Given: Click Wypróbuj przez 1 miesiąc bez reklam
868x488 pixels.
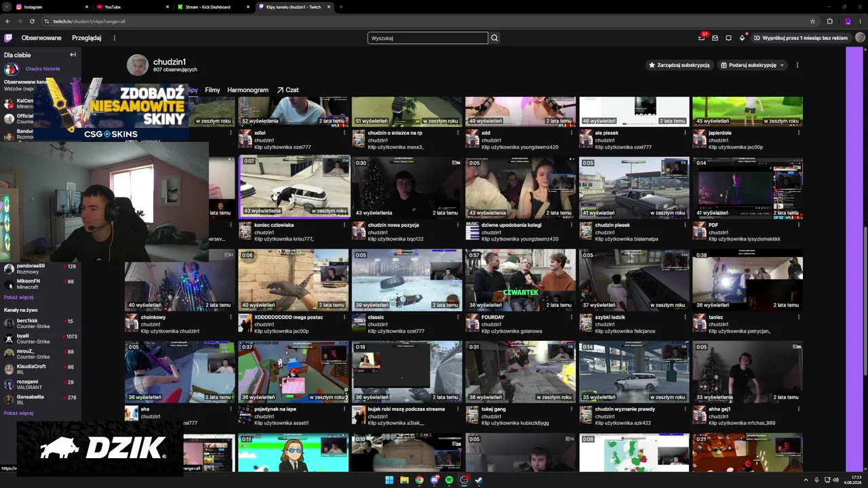Looking at the screenshot, I should [801, 38].
